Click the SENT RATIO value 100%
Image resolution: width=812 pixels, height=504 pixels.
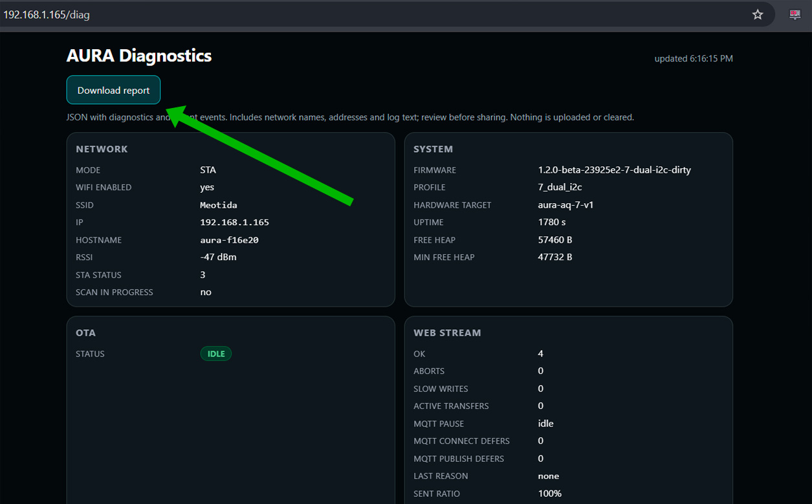[550, 494]
